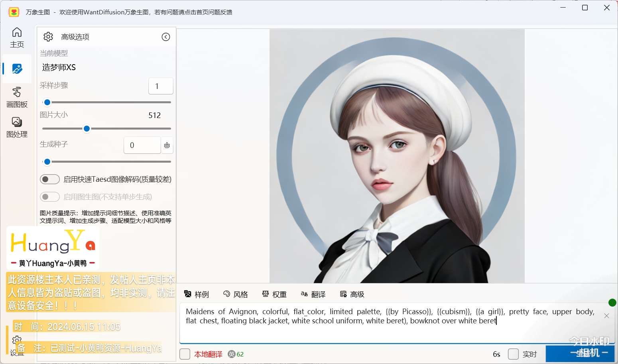Select the image generation sidebar icon
The image size is (618, 364).
tap(17, 69)
